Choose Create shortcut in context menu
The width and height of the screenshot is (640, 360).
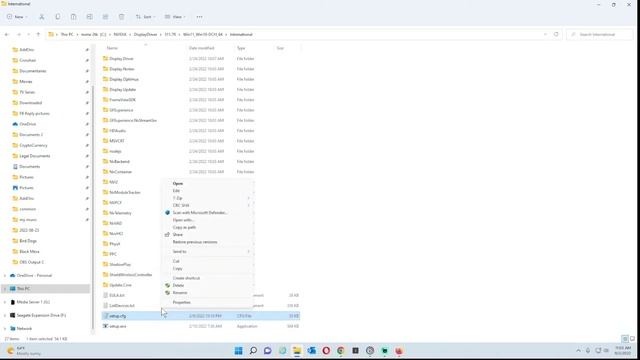click(x=208, y=278)
